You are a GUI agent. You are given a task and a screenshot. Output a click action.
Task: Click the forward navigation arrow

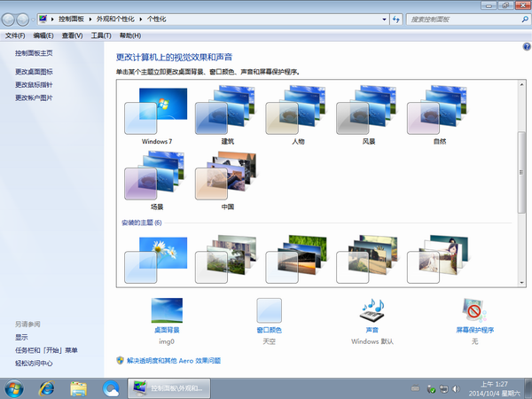coord(23,20)
